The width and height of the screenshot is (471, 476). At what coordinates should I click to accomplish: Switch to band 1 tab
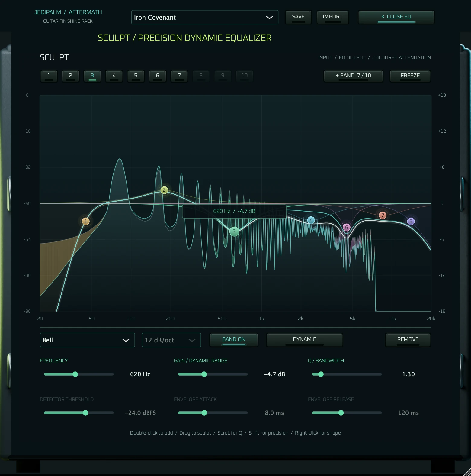pyautogui.click(x=49, y=76)
